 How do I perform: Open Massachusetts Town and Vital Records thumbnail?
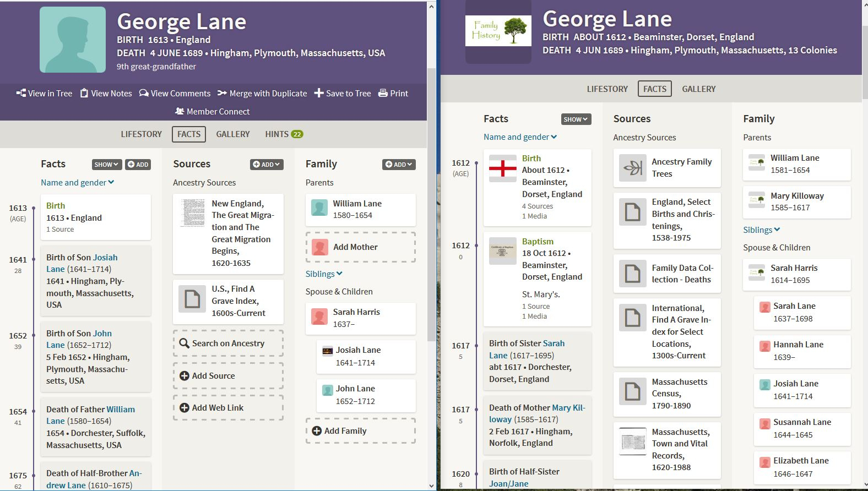[x=633, y=442]
